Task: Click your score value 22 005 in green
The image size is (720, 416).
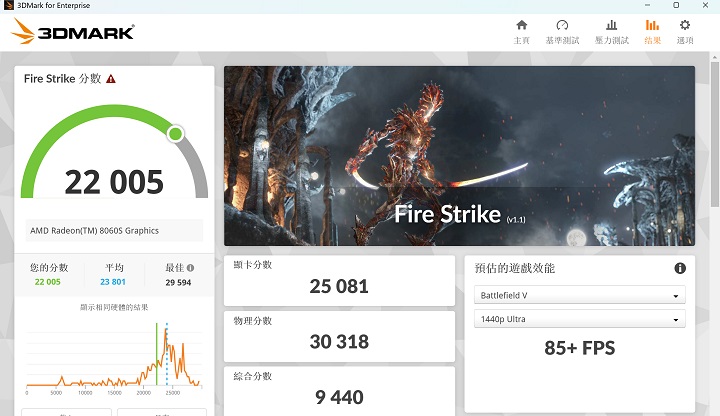Action: click(48, 282)
